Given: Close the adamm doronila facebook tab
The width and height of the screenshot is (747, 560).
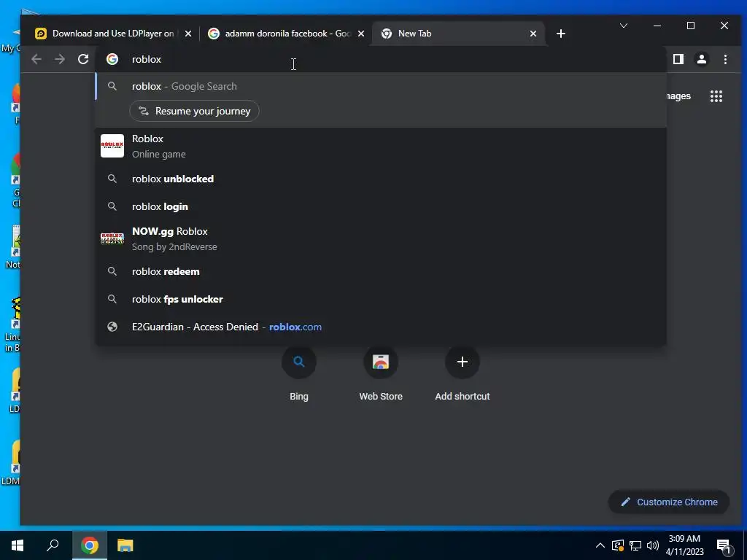Looking at the screenshot, I should [x=361, y=34].
